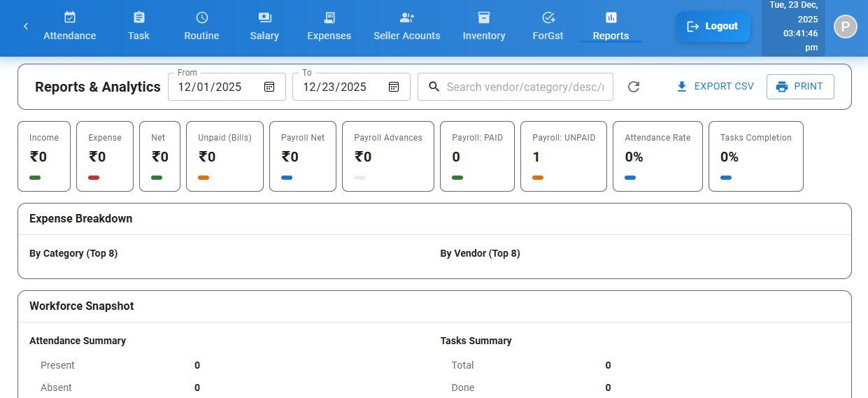Open the Routine clock icon
Image resolution: width=868 pixels, height=398 pixels.
201,17
